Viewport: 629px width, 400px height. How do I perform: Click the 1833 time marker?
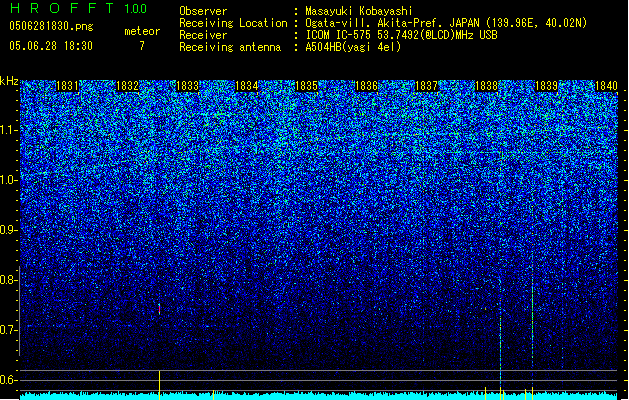(x=187, y=86)
